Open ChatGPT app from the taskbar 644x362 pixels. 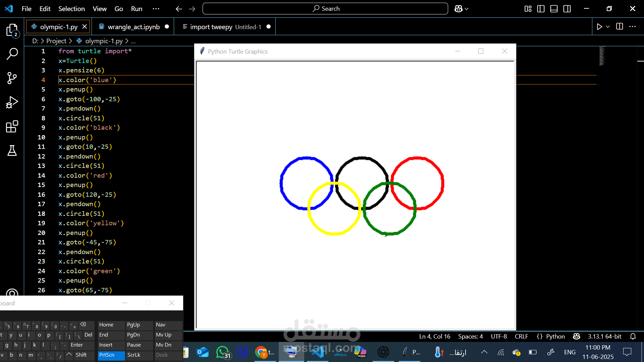(383, 352)
